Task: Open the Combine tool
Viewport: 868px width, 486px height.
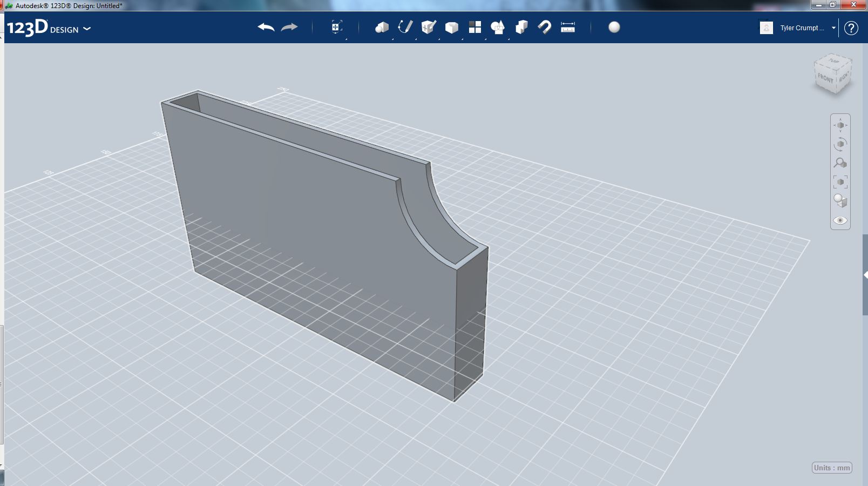Action: (x=521, y=27)
